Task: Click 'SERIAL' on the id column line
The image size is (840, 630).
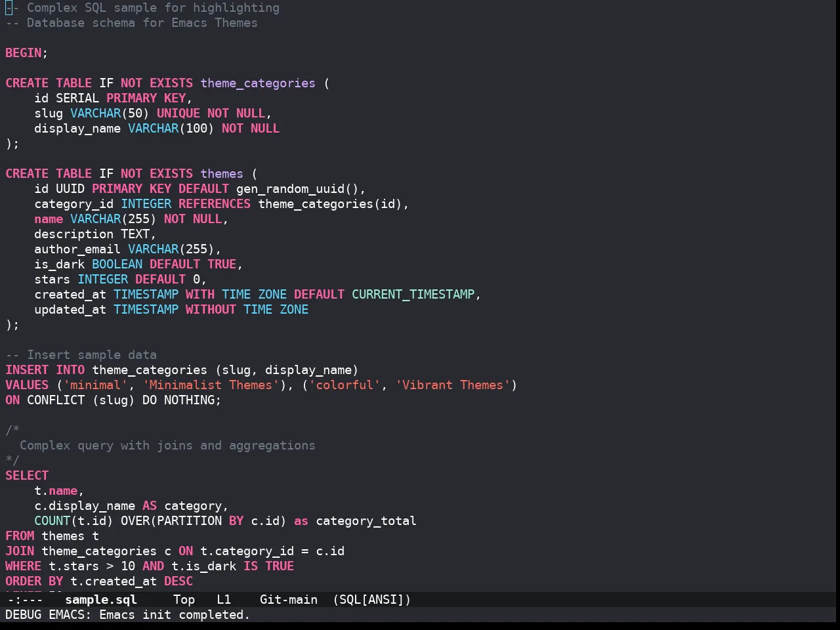Action: point(77,98)
